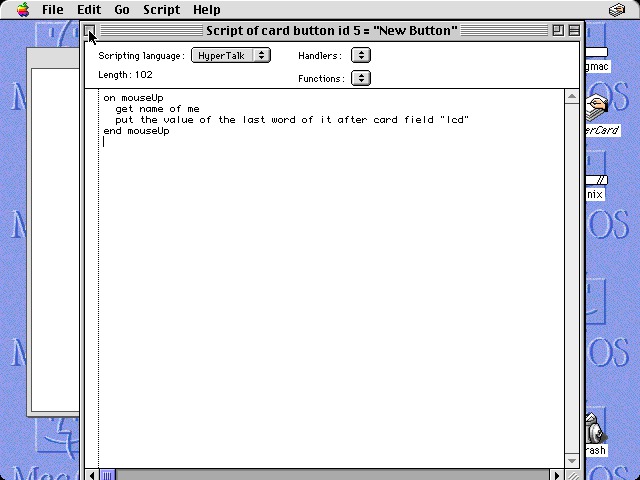
Task: Open the Help menu
Action: 207,9
